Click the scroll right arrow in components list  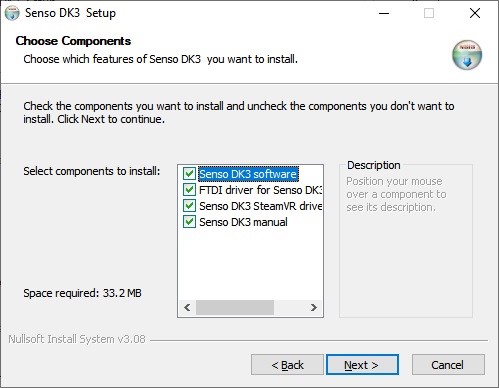click(x=314, y=307)
